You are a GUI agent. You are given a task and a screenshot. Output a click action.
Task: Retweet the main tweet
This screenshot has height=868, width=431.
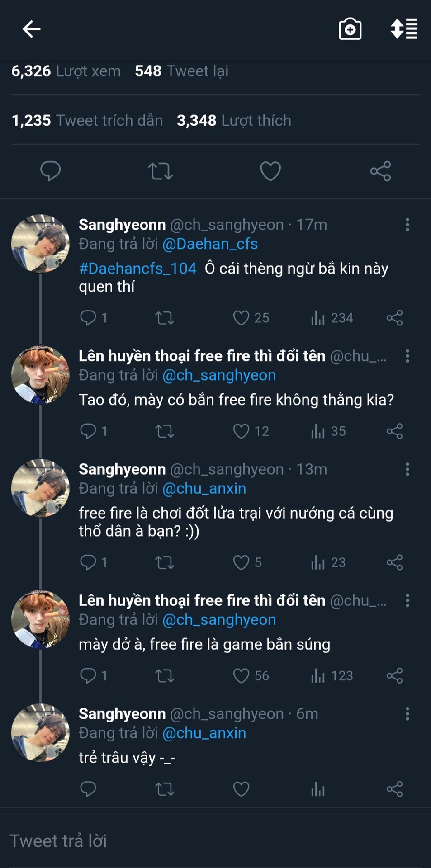tap(161, 171)
